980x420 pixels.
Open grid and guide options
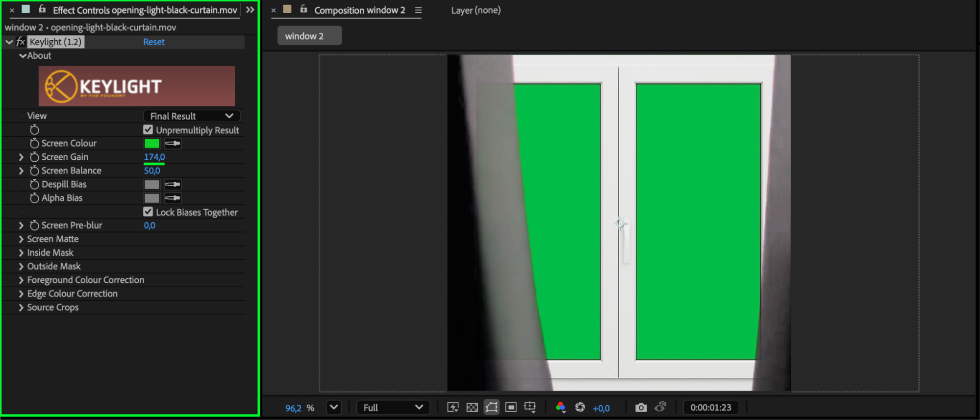click(x=530, y=407)
